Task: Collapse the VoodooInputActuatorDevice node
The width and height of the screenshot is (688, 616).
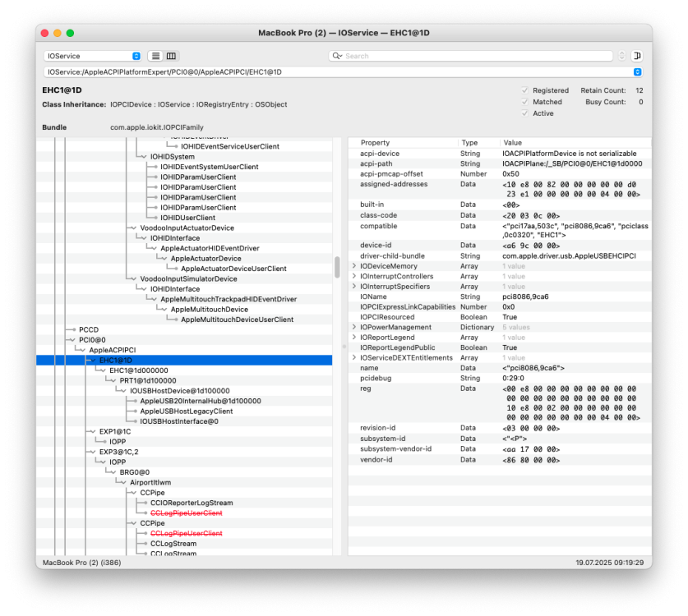Action: click(133, 228)
